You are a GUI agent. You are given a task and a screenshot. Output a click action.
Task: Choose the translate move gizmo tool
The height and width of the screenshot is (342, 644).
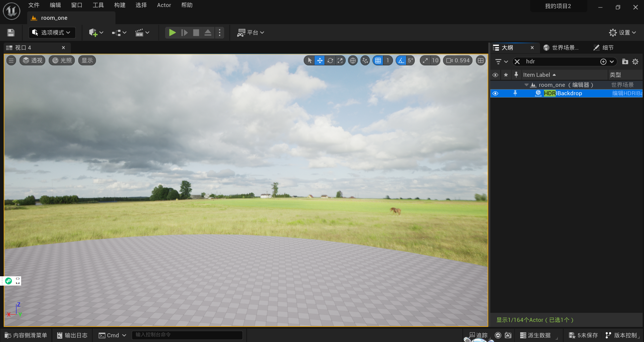pos(320,60)
